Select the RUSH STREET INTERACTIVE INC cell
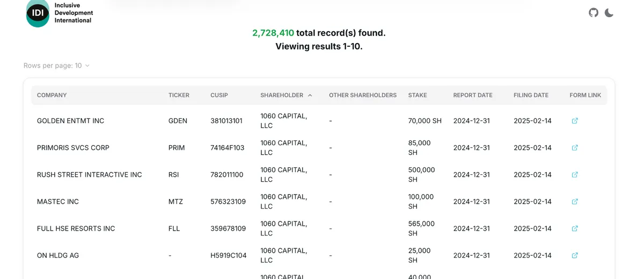Screen dimensions: 644x279 point(90,175)
